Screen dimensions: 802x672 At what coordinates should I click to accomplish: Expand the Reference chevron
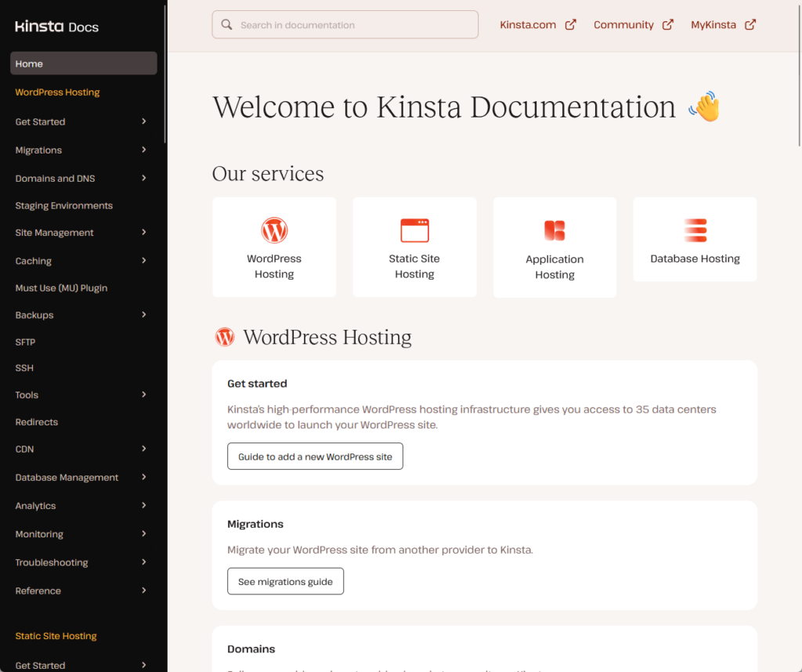pos(144,591)
